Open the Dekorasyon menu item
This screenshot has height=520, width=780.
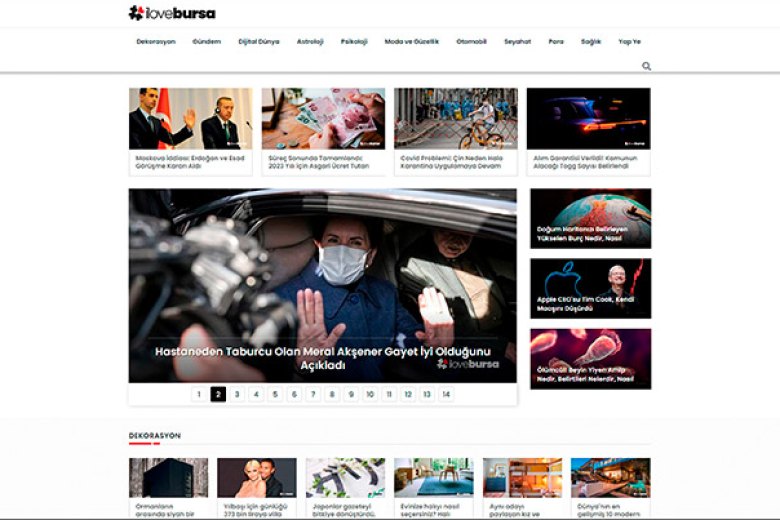tap(156, 42)
